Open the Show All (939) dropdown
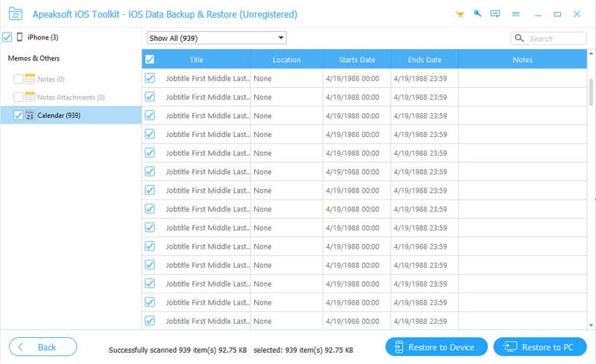This screenshot has height=364, width=596. [216, 38]
